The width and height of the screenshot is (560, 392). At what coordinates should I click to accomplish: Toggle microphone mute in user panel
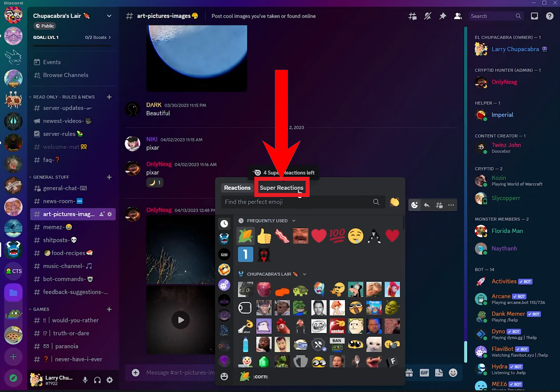pyautogui.click(x=85, y=380)
